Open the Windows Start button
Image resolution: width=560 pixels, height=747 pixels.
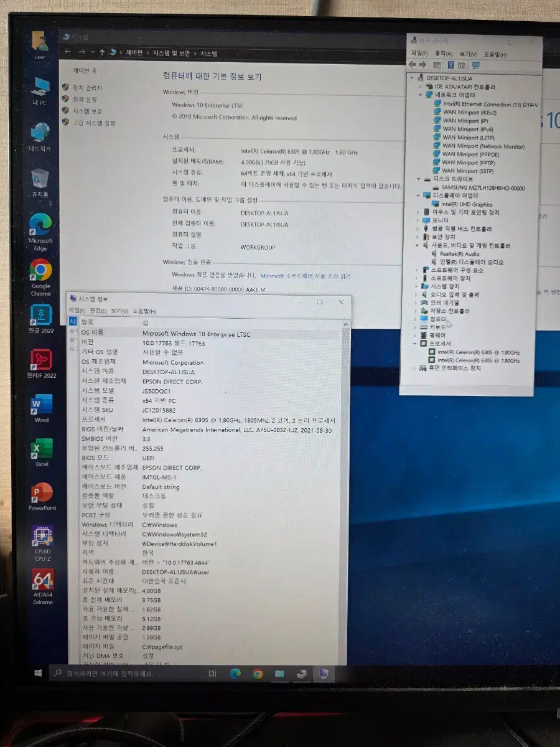tap(38, 673)
